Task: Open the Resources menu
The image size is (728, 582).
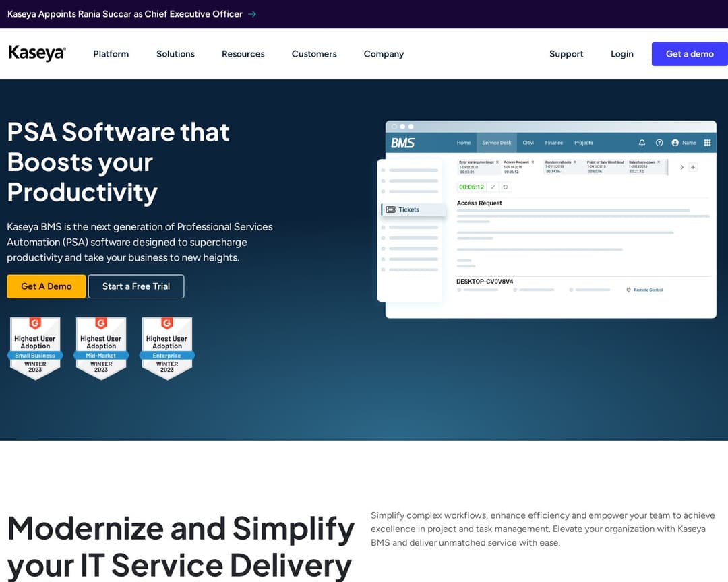Action: click(243, 54)
